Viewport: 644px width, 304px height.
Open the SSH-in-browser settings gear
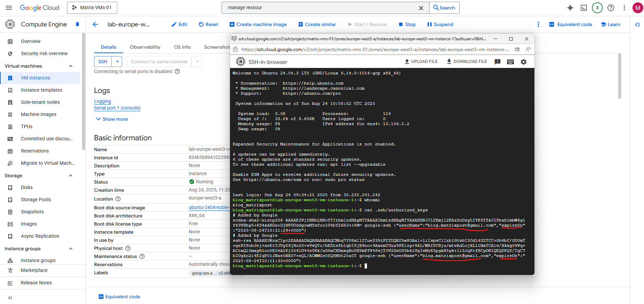(524, 62)
